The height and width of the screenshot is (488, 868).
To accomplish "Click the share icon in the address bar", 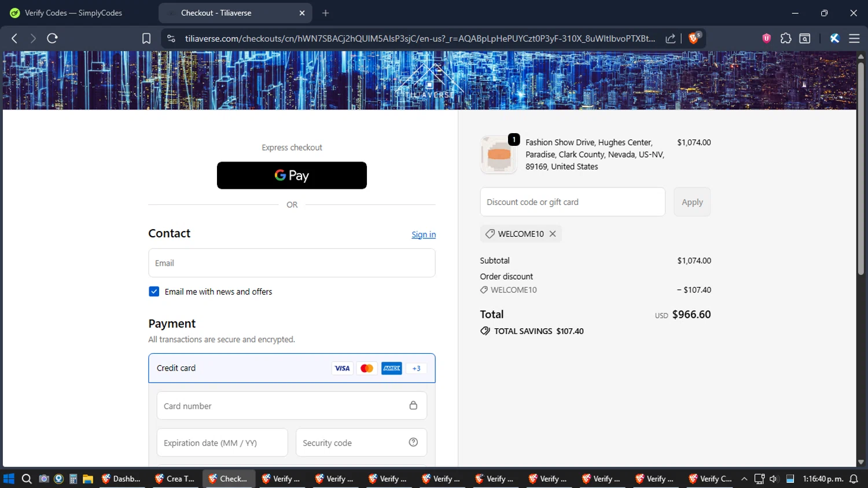I will coord(671,38).
